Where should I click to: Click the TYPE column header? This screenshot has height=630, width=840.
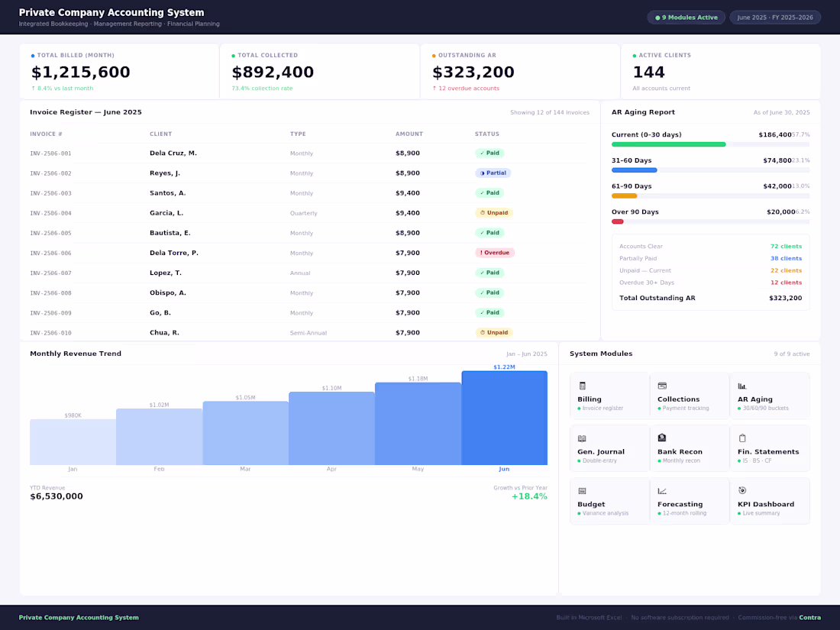pyautogui.click(x=298, y=134)
